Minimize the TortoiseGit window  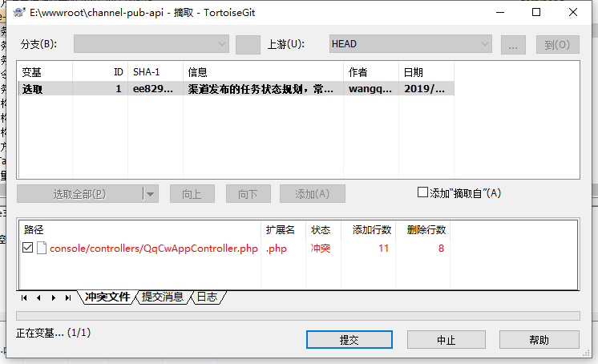coord(500,12)
